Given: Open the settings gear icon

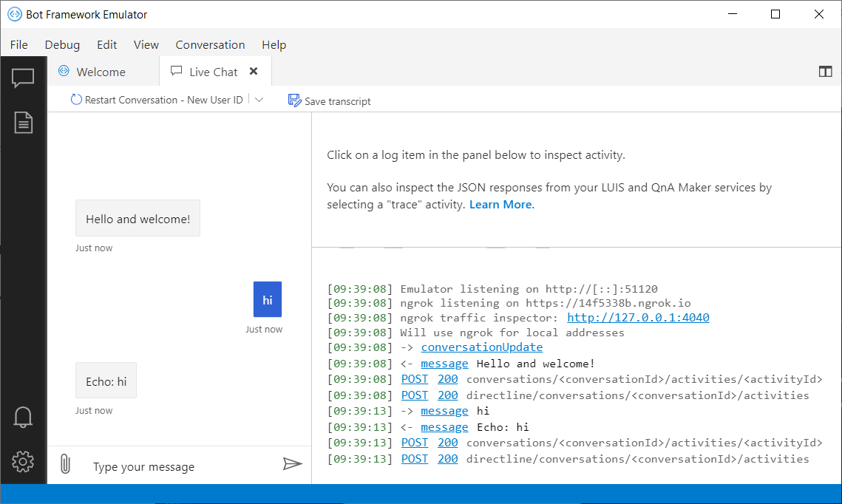Looking at the screenshot, I should [x=23, y=462].
